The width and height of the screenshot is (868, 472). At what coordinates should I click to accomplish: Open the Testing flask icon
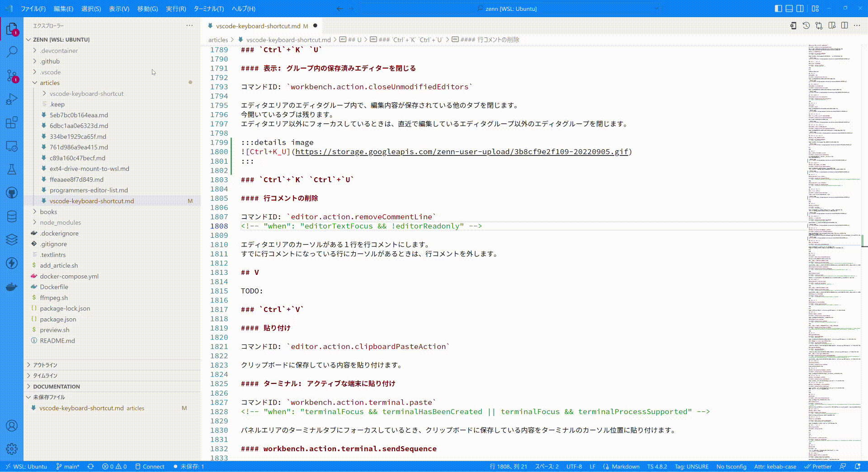tap(12, 170)
